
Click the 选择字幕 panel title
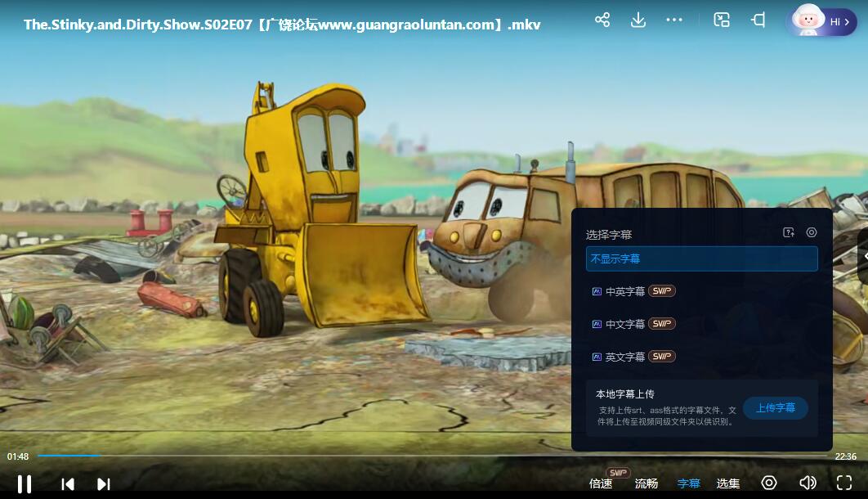609,235
